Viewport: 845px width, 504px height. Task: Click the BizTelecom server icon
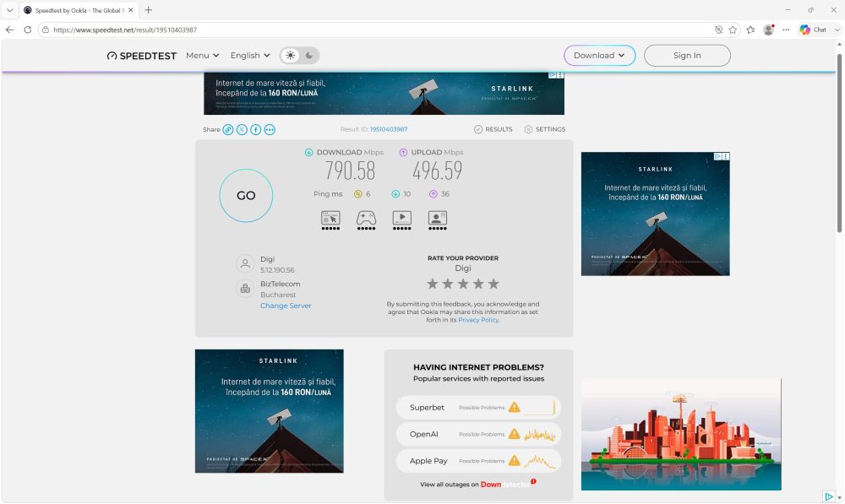245,289
